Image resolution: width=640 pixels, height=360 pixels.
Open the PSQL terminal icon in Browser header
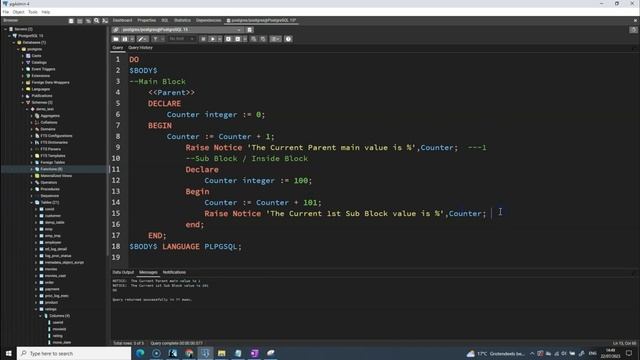105,20
